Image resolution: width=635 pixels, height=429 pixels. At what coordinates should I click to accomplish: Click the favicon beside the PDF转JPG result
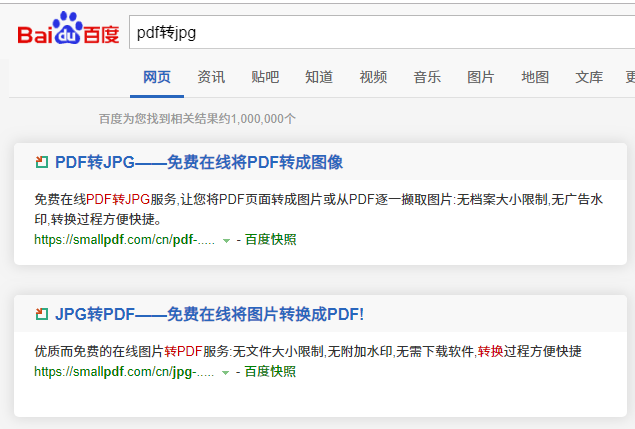point(42,162)
